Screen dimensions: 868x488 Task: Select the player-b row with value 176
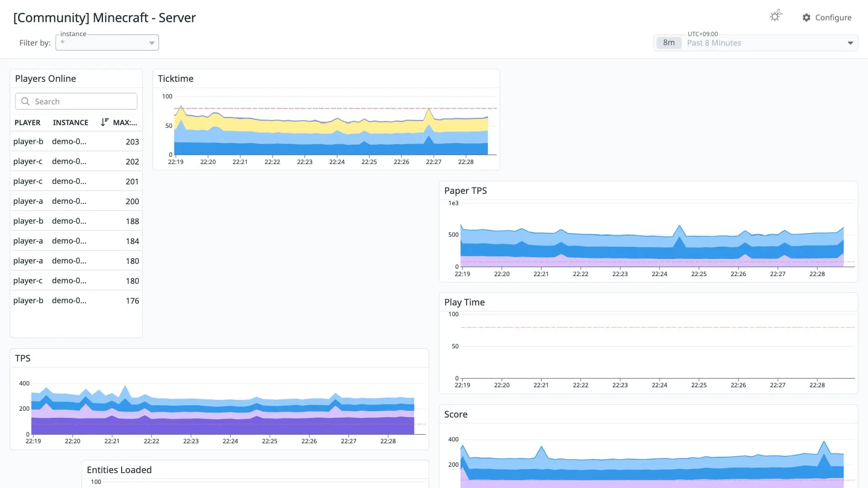pyautogui.click(x=76, y=300)
